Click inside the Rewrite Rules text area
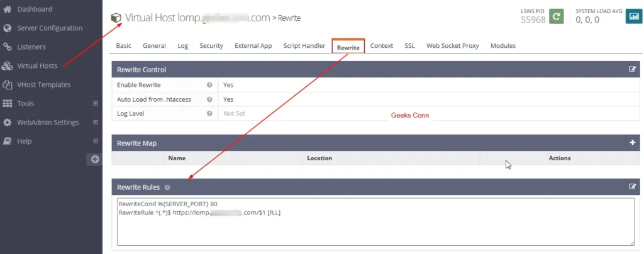Viewport: 644px width, 254px height. point(376,222)
